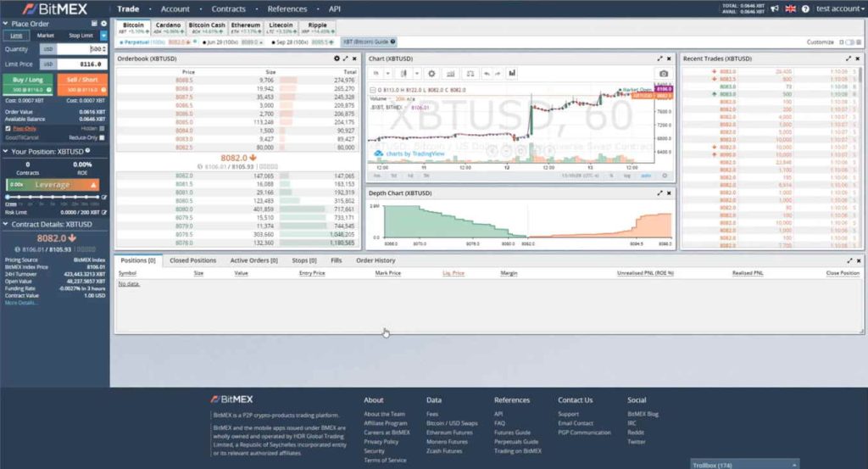Open chart indicators icon
Viewport: 868px width, 469px height.
coord(451,74)
